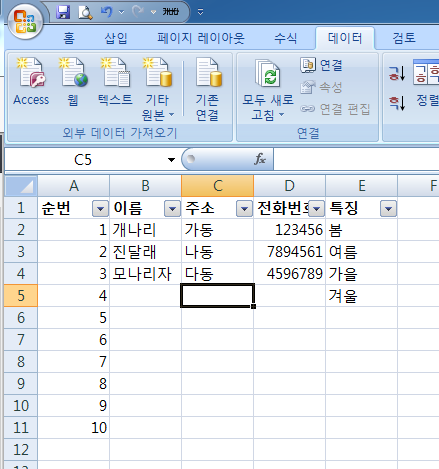Image resolution: width=439 pixels, height=469 pixels.
Task: Click cell containing 모나리자
Action: coord(146,274)
